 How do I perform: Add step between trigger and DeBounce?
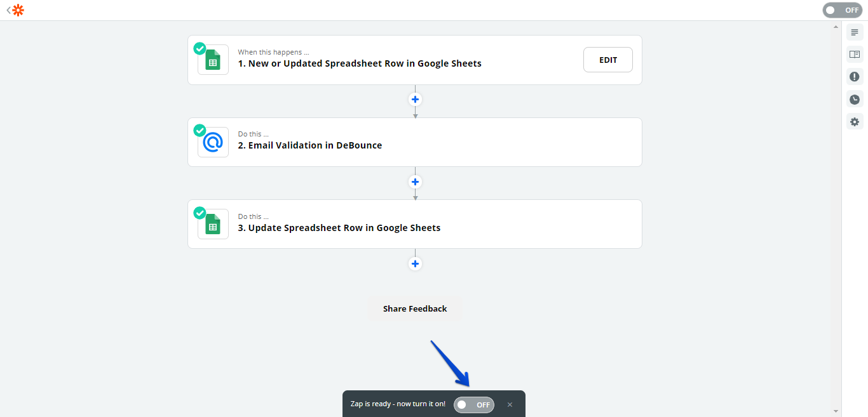[415, 100]
